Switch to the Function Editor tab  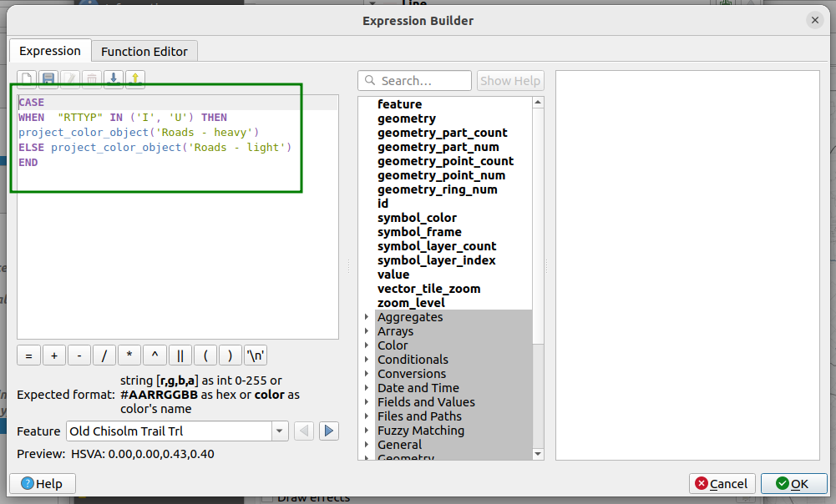point(144,51)
